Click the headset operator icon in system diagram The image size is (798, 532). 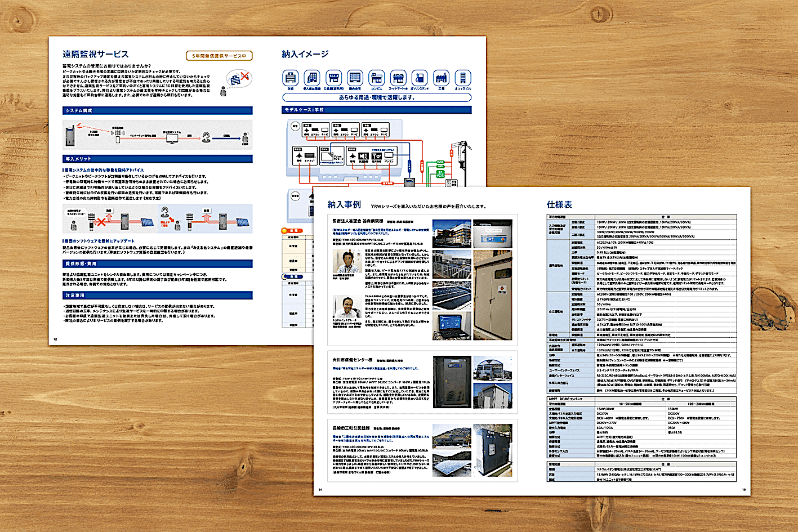pyautogui.click(x=207, y=137)
